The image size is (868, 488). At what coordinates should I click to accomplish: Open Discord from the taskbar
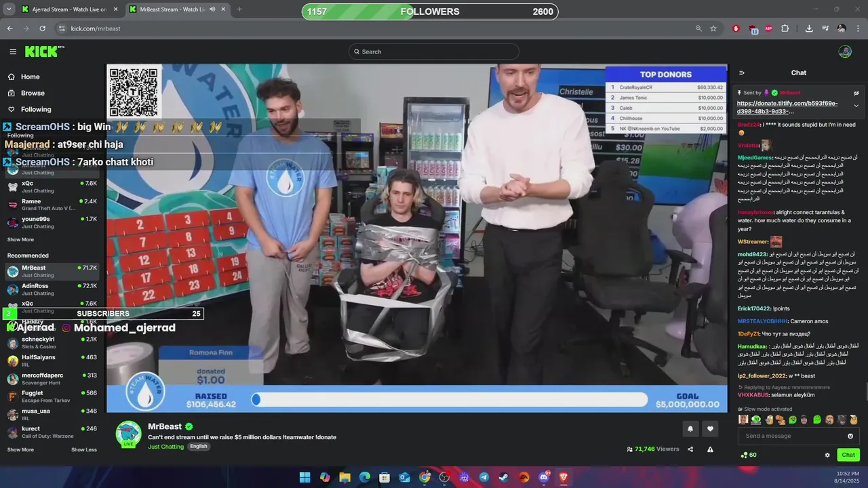click(x=544, y=477)
